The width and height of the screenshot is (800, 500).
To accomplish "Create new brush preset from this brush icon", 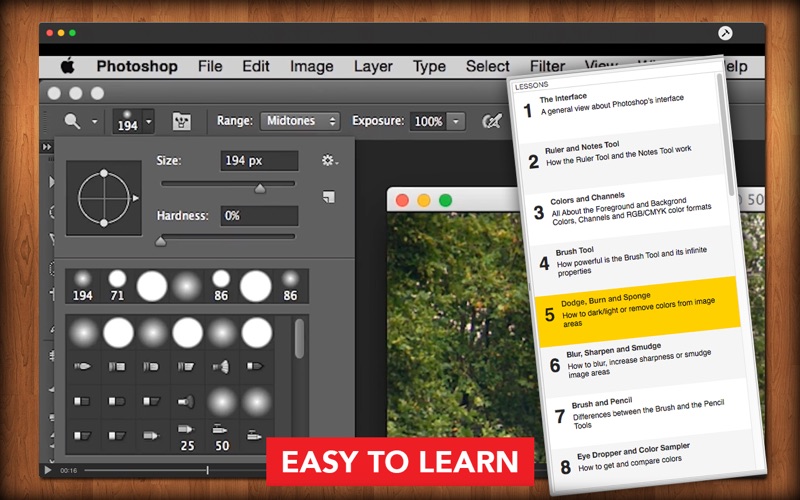I will 329,196.
